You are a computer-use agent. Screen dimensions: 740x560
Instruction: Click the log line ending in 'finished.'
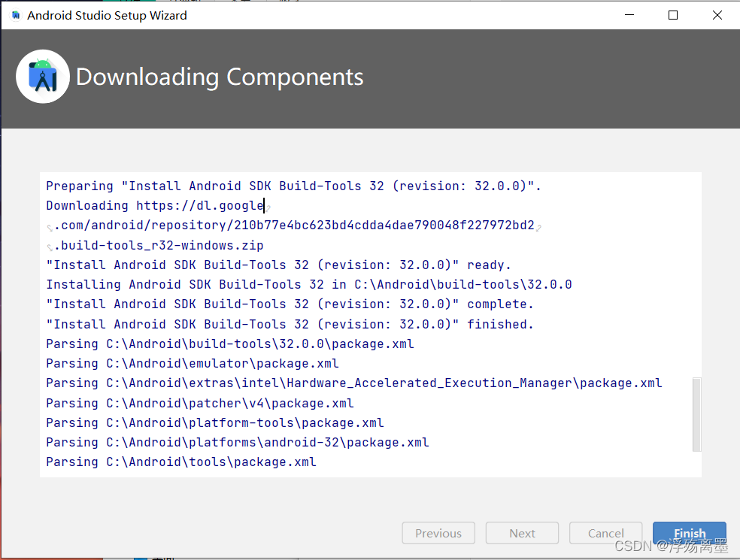click(x=290, y=324)
